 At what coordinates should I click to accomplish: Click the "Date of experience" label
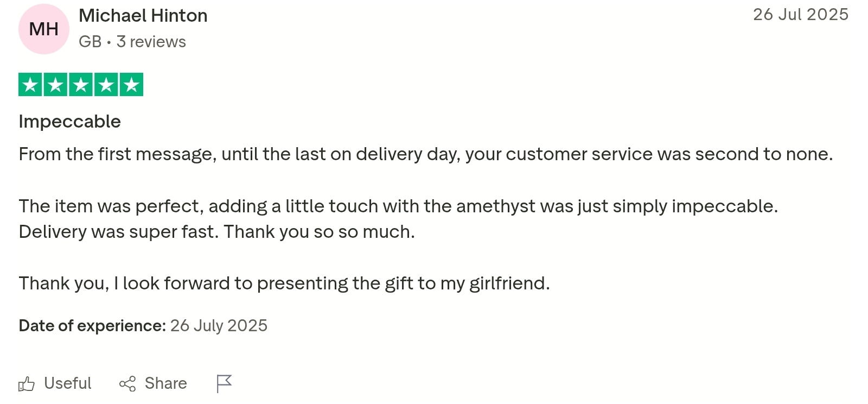(92, 326)
